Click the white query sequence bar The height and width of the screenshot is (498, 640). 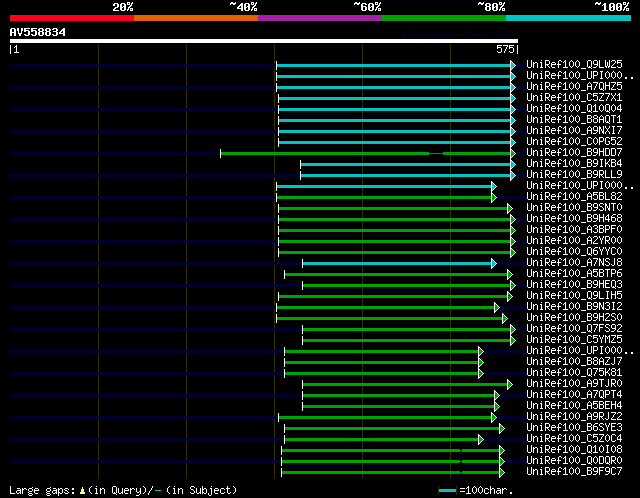[264, 41]
